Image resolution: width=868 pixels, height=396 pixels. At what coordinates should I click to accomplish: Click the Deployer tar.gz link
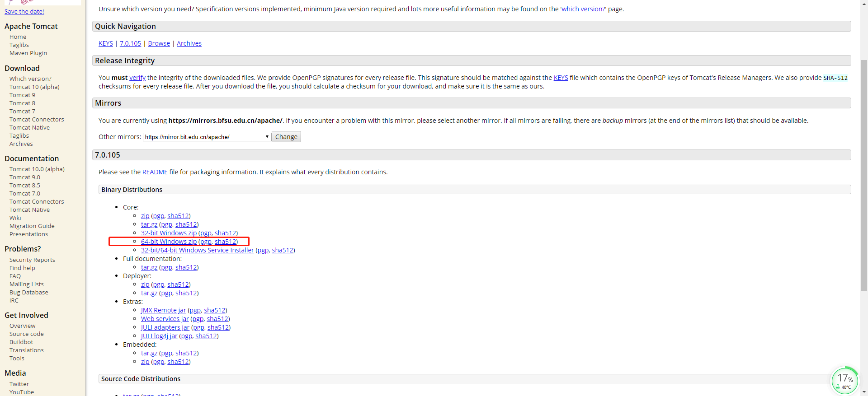coord(149,293)
